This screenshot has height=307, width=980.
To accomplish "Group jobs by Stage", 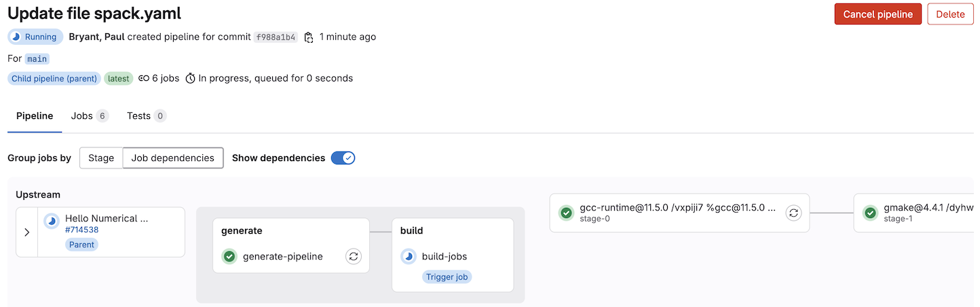I will [101, 158].
